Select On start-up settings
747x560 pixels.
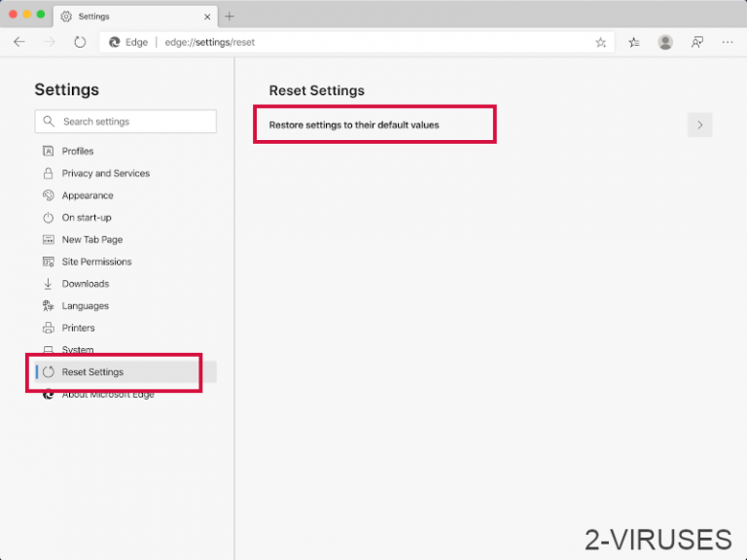(87, 218)
